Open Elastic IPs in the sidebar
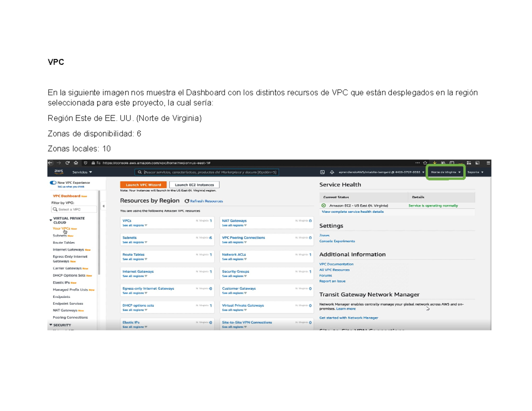Image resolution: width=532 pixels, height=411 pixels. (x=61, y=282)
